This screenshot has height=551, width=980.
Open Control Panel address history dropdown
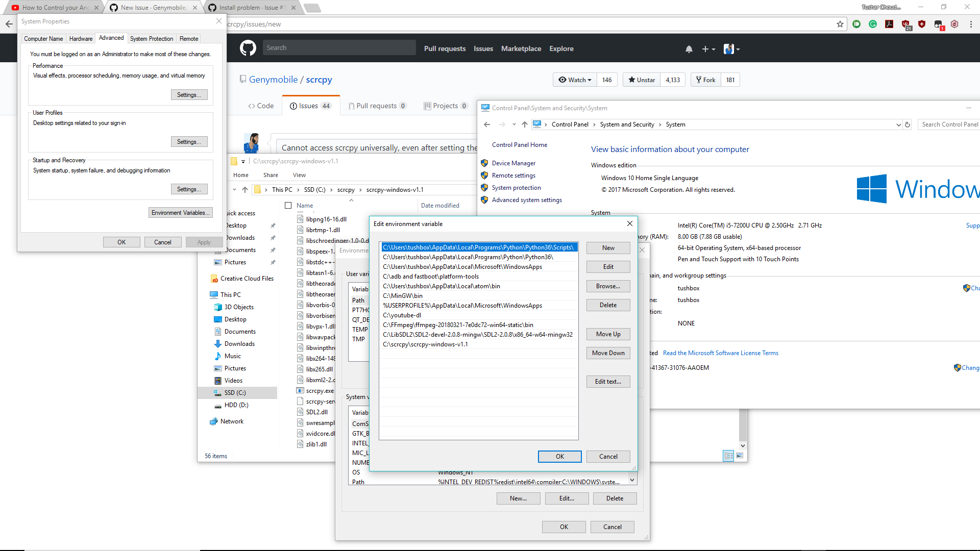pyautogui.click(x=898, y=124)
